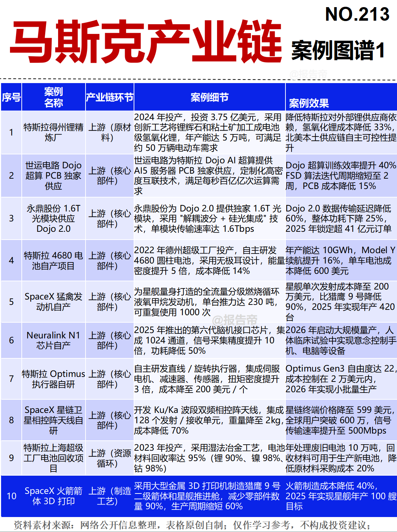Click the effect cell about 年产能达 10GWh
Viewport: 397px width, 532px height.
click(x=341, y=260)
